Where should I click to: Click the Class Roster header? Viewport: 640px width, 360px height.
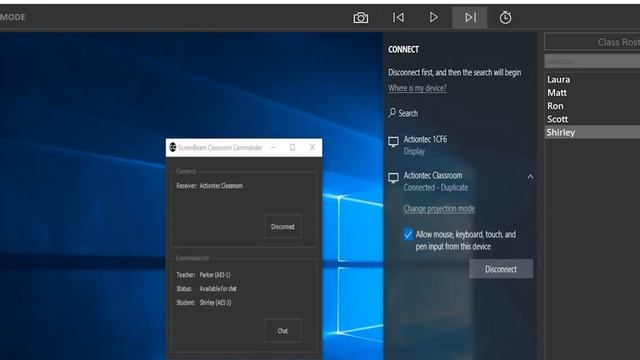tap(592, 42)
